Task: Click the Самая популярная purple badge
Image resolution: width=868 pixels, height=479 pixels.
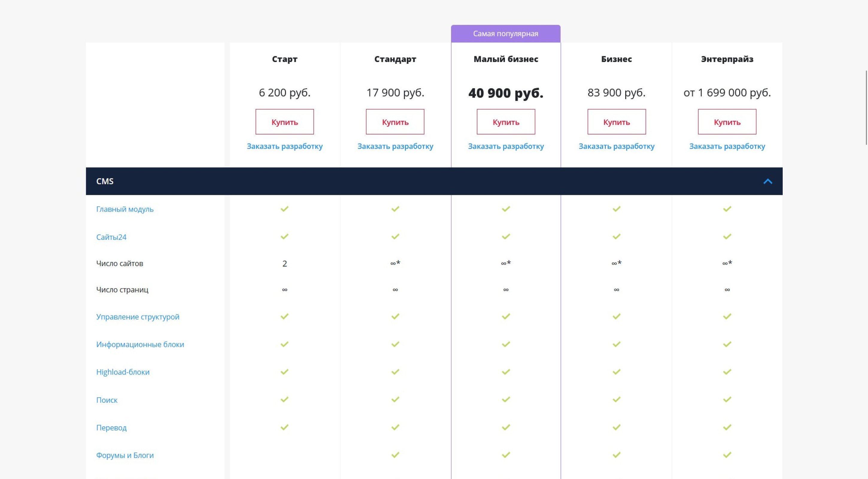Action: pyautogui.click(x=506, y=34)
